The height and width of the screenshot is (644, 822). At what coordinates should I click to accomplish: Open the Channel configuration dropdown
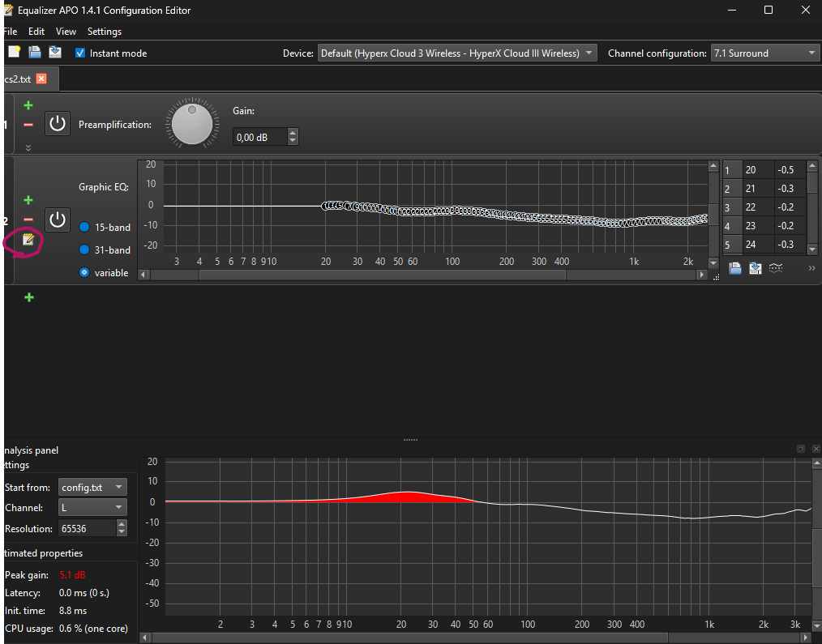[x=765, y=53]
